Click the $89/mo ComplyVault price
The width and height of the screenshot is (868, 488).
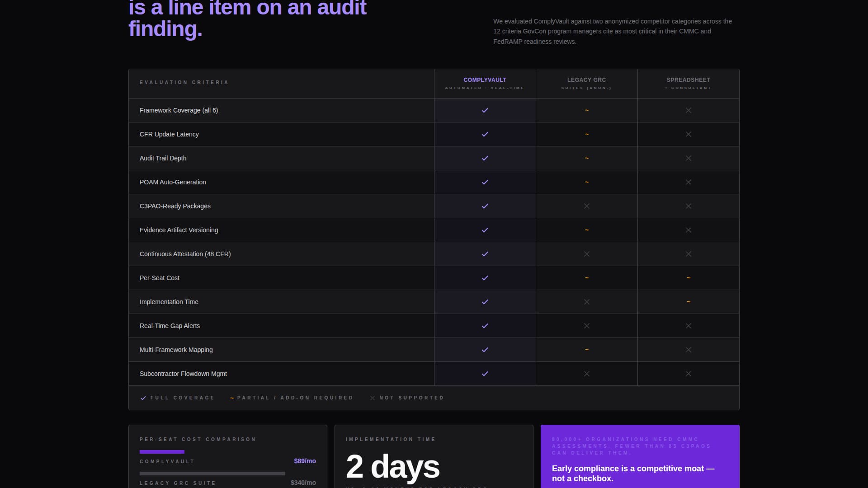click(x=305, y=461)
